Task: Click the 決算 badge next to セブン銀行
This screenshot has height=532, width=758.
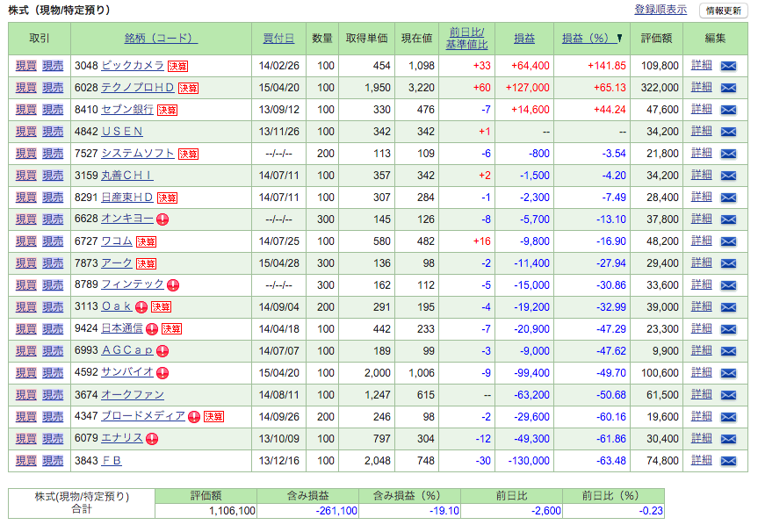Action: pos(167,110)
